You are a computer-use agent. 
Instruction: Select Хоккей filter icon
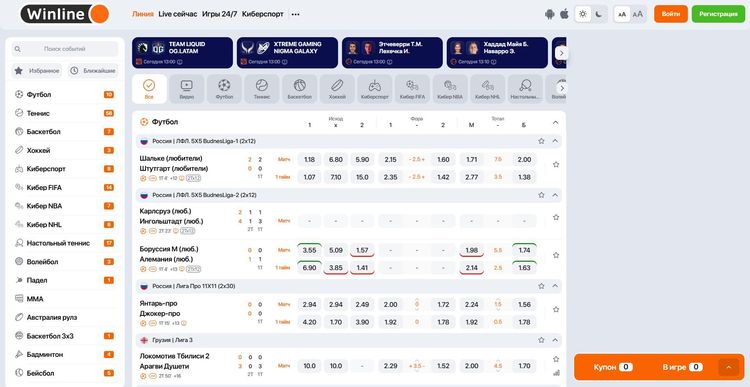point(337,89)
